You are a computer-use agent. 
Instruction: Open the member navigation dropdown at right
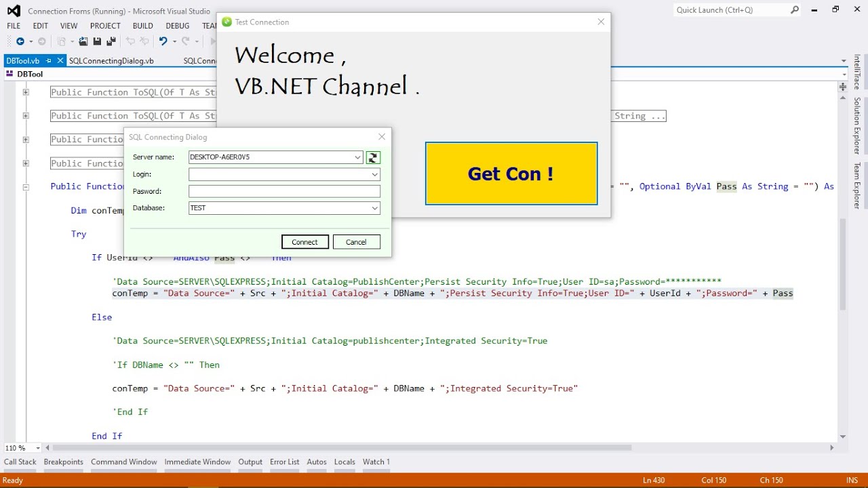point(844,74)
